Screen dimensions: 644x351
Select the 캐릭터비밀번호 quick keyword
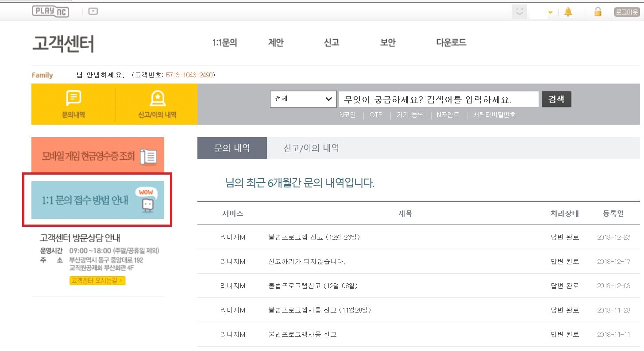pos(494,115)
